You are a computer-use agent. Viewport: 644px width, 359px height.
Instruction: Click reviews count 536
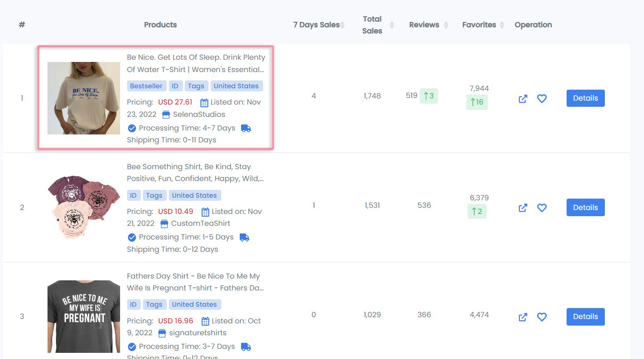(424, 205)
